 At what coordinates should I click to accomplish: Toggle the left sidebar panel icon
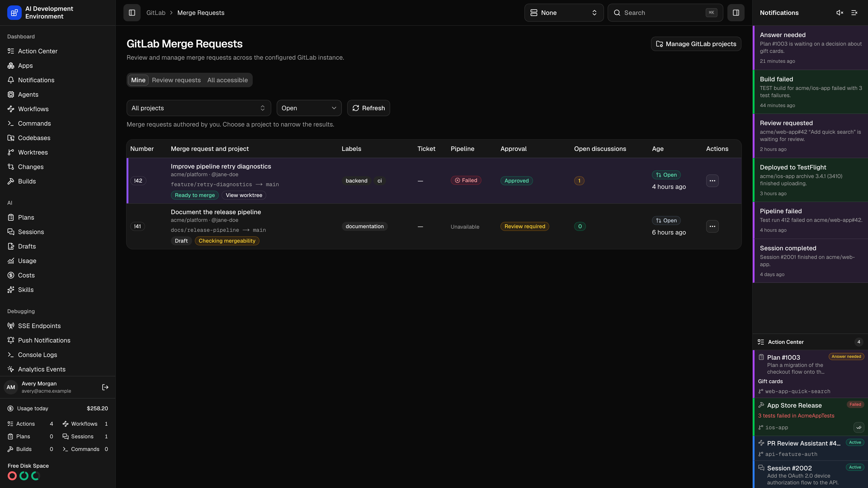tap(132, 13)
